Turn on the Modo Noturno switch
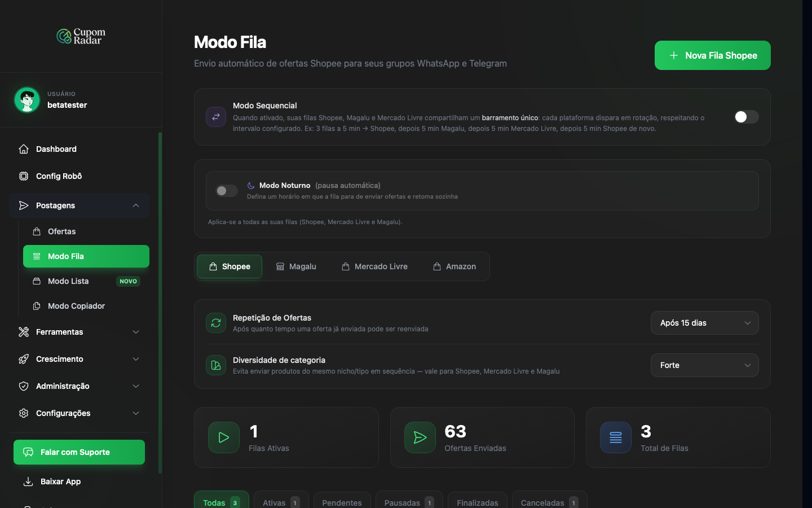 [227, 191]
